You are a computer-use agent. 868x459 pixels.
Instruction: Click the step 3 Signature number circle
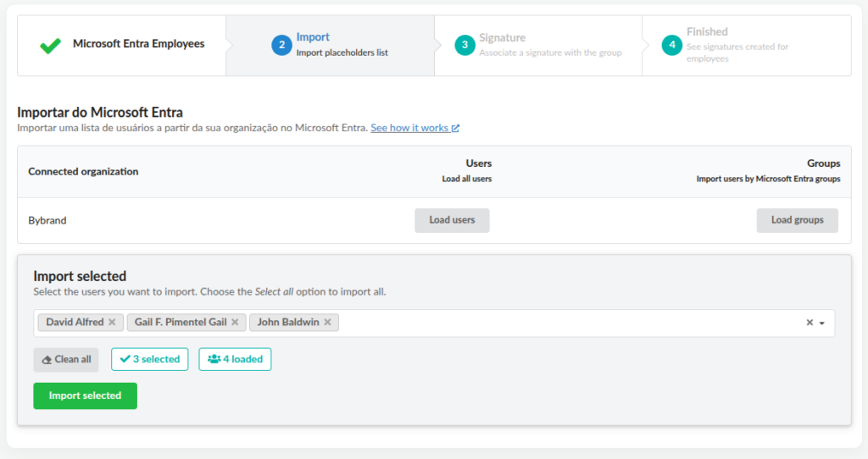(465, 45)
